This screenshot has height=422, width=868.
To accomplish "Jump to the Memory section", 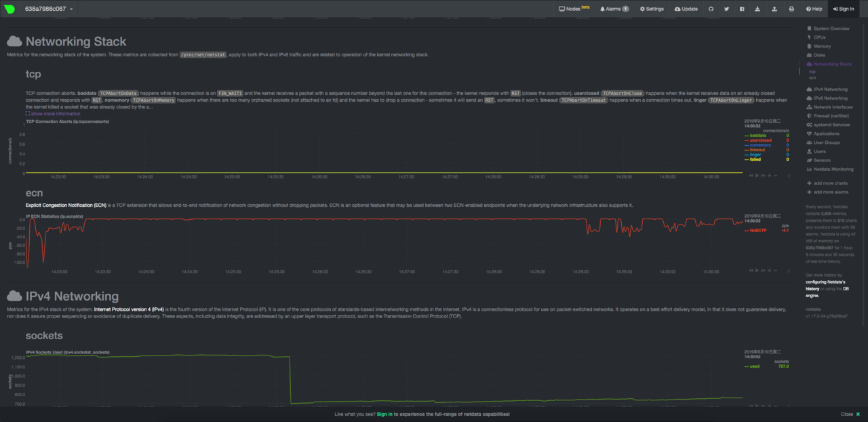I will (x=818, y=46).
